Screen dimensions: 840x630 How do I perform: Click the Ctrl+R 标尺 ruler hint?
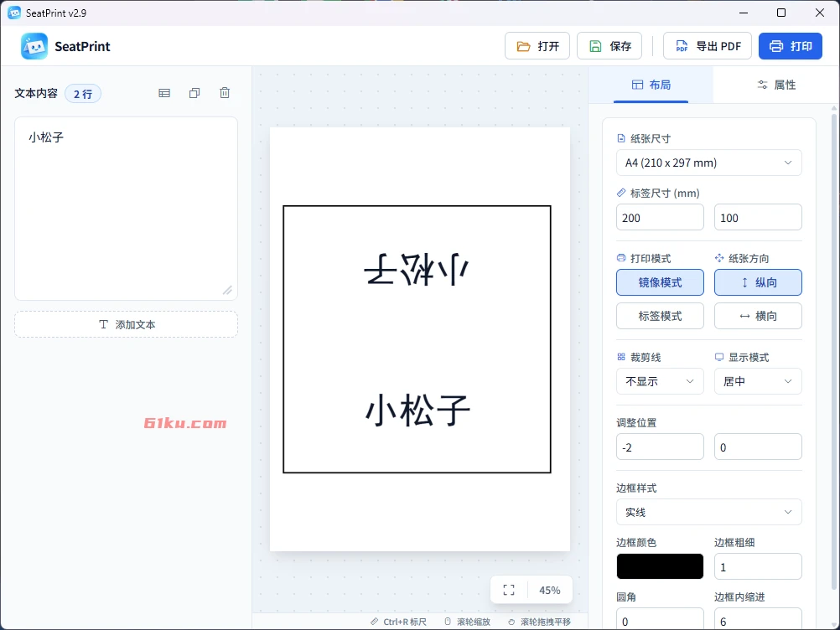(399, 622)
